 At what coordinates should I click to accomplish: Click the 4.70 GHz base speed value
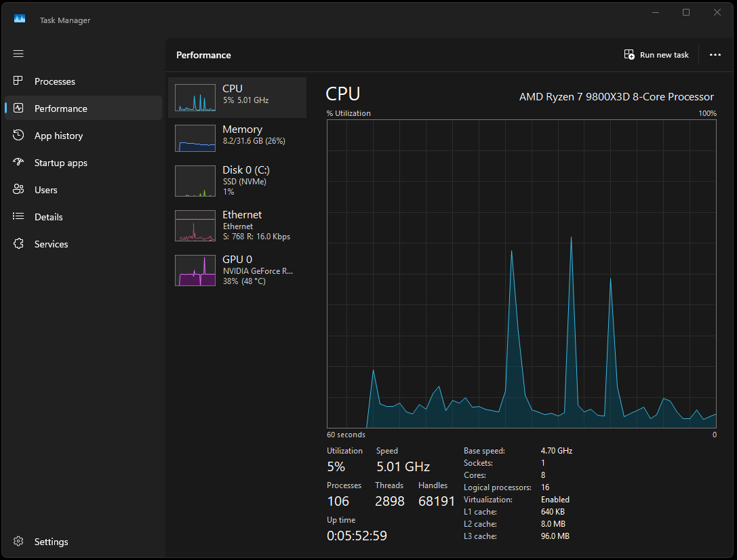[557, 451]
